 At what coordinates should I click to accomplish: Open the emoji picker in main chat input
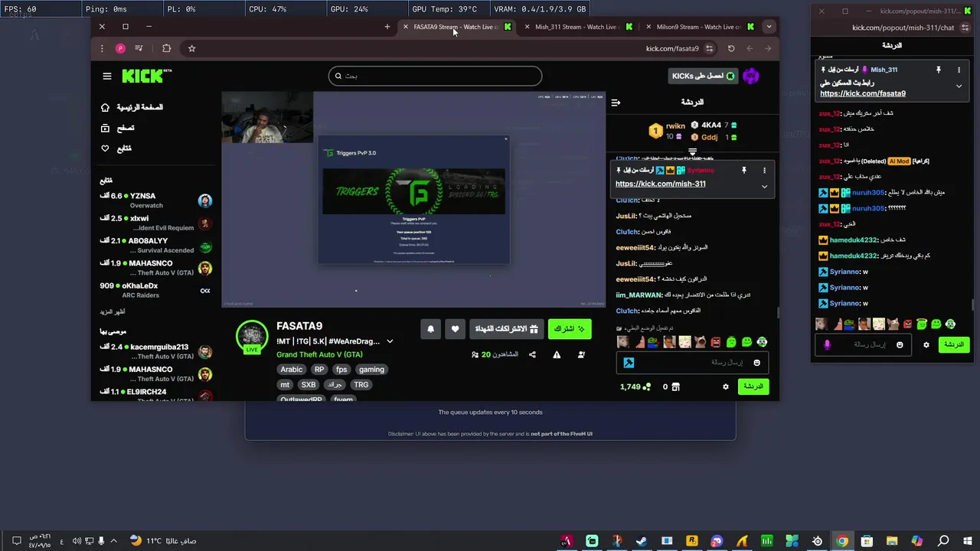click(x=756, y=363)
